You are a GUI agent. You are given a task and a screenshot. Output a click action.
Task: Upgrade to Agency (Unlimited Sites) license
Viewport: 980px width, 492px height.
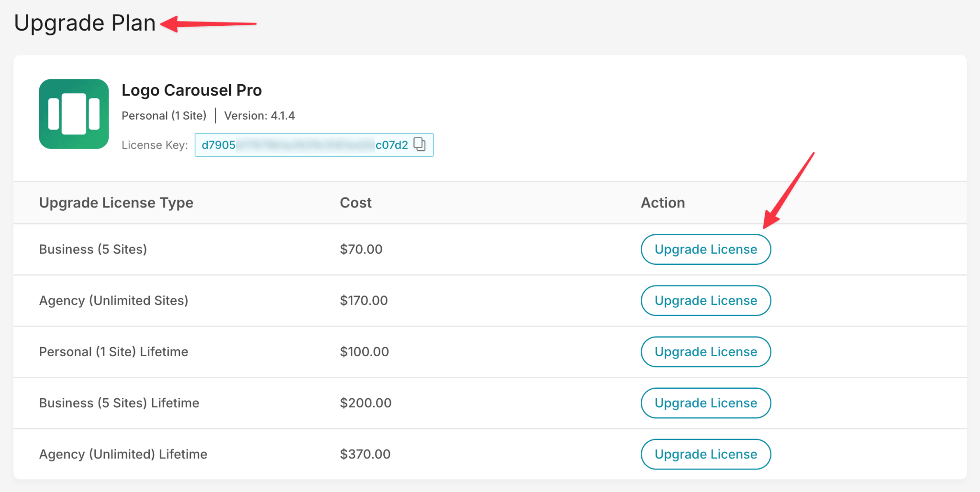705,300
